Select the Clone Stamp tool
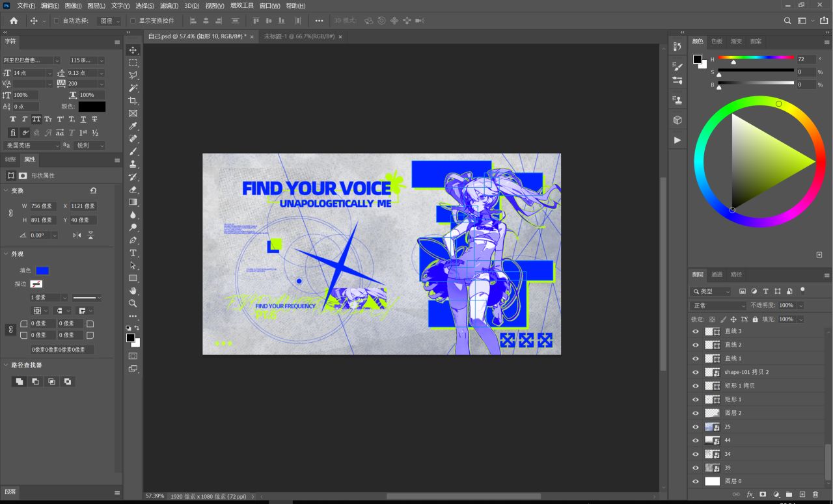 pos(133,164)
